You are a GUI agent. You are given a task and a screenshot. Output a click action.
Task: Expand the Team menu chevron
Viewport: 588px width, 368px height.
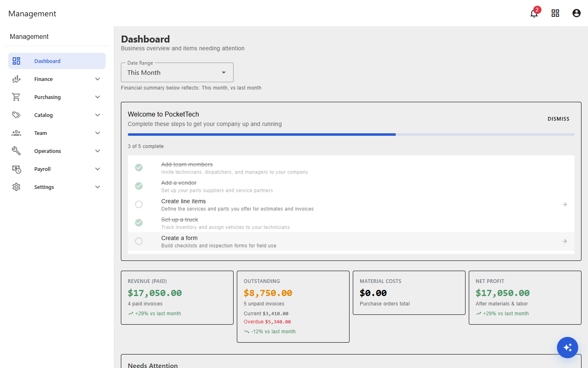click(98, 133)
